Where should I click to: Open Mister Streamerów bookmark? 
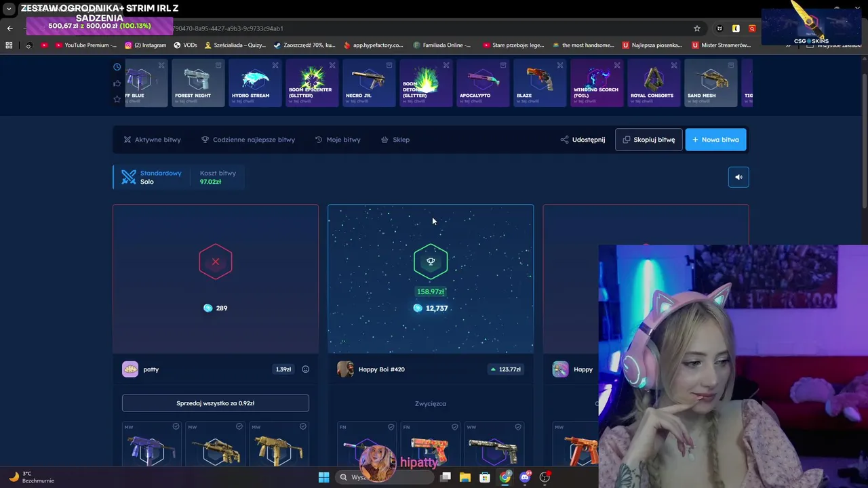pyautogui.click(x=721, y=45)
